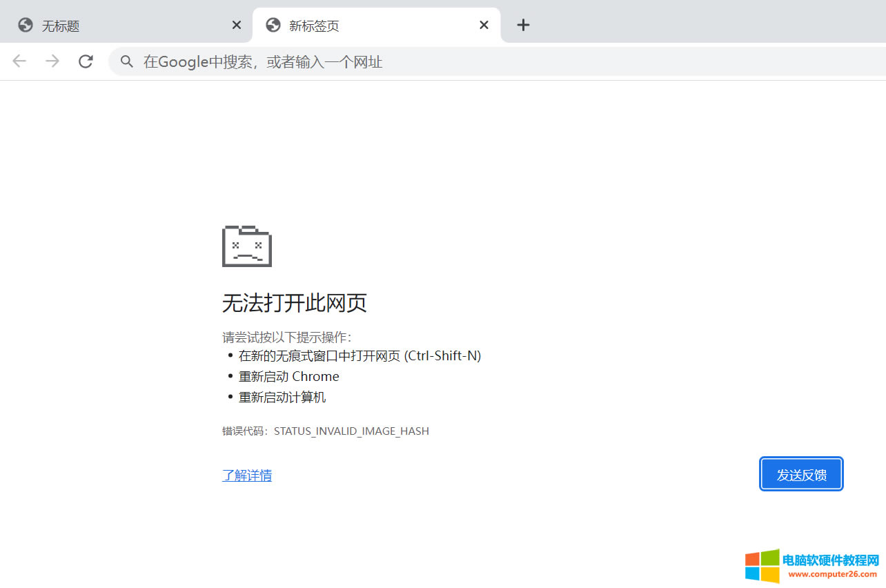Click the forward navigation arrow

(x=52, y=61)
